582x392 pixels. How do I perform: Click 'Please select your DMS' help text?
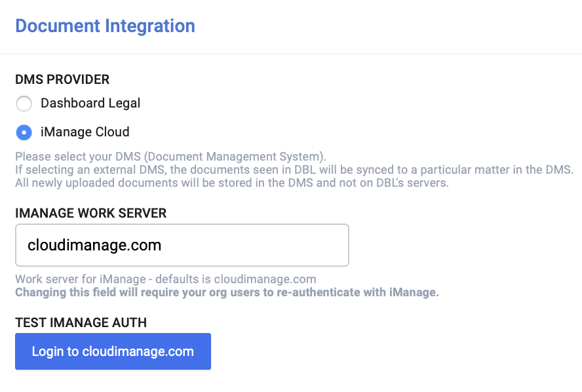tap(171, 156)
